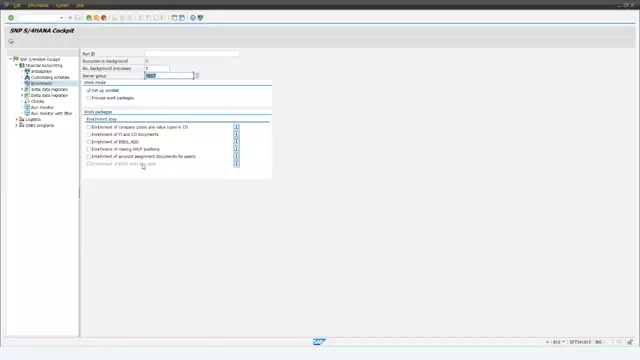Click the green Back toolbar icon
The width and height of the screenshot is (640, 360).
(89, 18)
